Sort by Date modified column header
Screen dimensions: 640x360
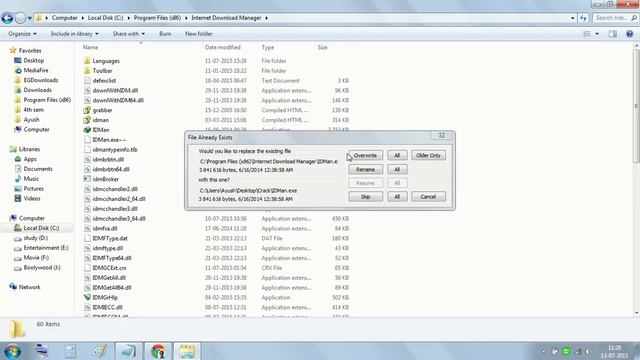[x=222, y=47]
